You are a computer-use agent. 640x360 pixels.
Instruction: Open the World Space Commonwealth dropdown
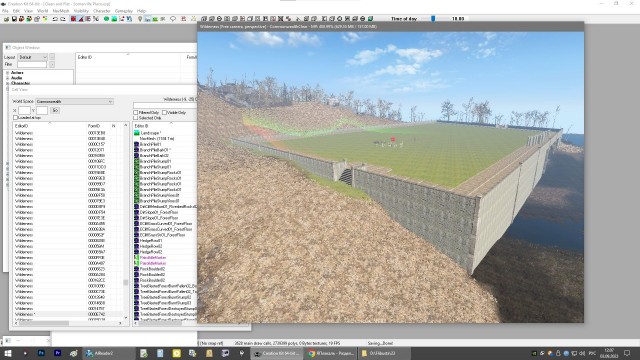(x=74, y=102)
